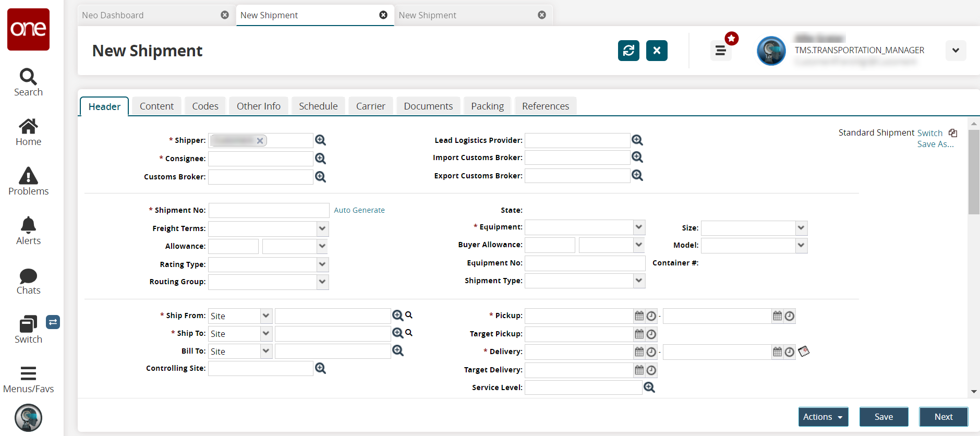Open the Ship From type dropdown

pyautogui.click(x=266, y=316)
